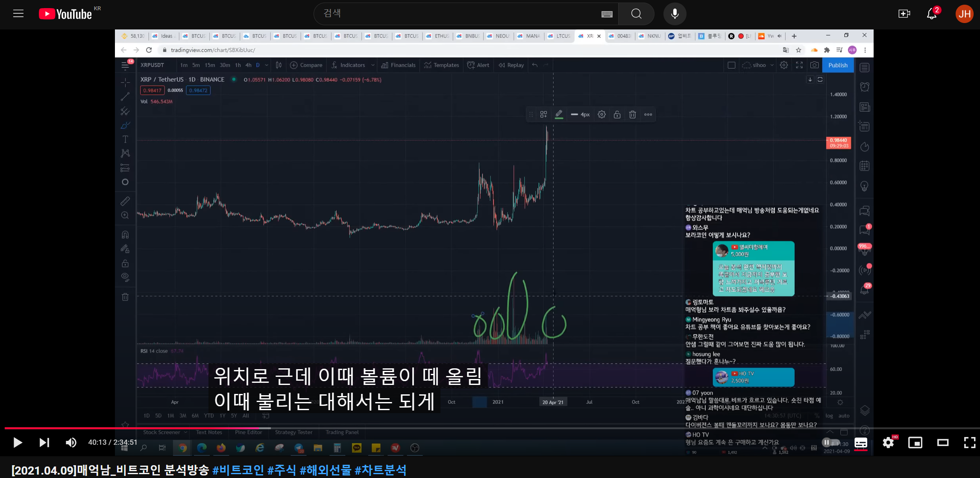
Task: Expand the timeframe interval dropdown arrow
Action: (x=267, y=65)
